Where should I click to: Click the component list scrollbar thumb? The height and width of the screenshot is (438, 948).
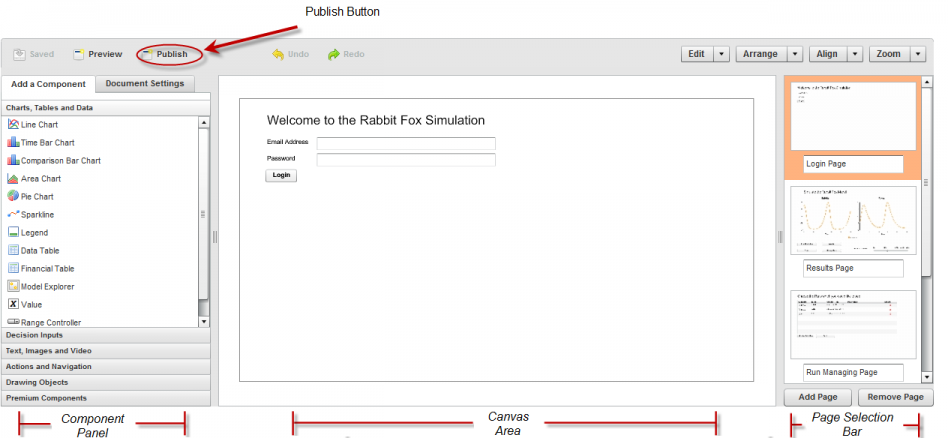coord(204,214)
